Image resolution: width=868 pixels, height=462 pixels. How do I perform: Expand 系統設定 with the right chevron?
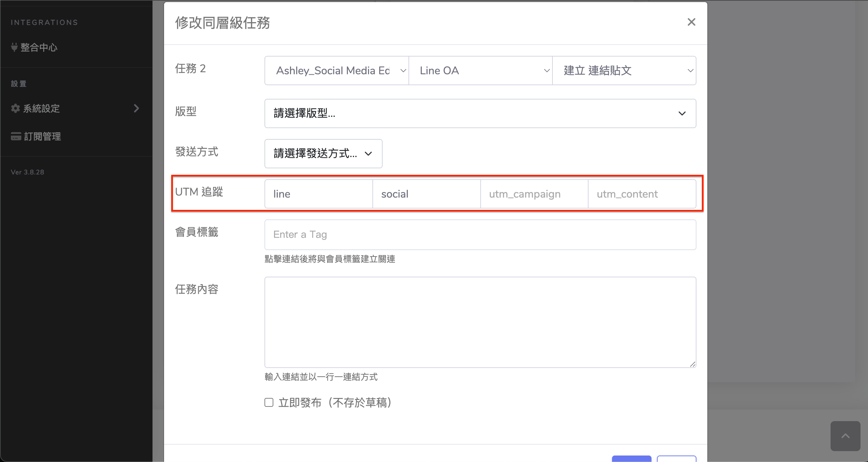point(136,108)
